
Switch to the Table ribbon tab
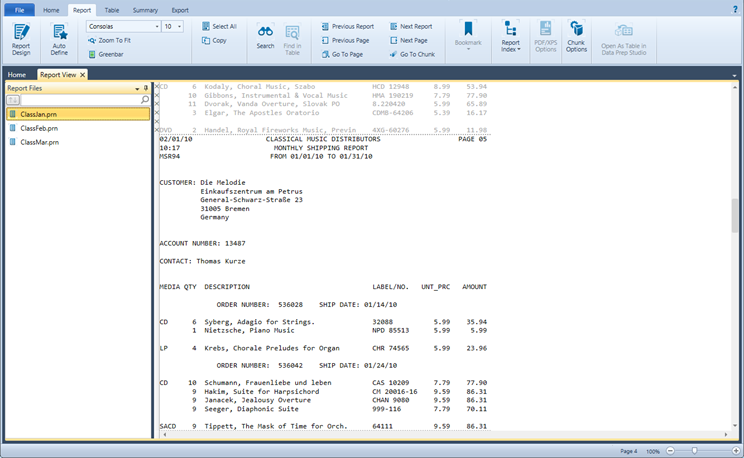112,9
